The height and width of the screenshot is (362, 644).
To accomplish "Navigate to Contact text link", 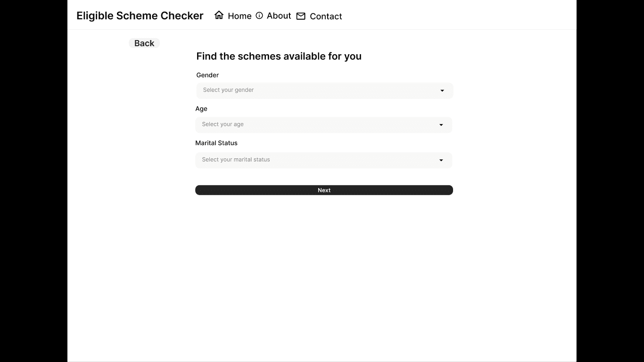I will click(x=326, y=16).
